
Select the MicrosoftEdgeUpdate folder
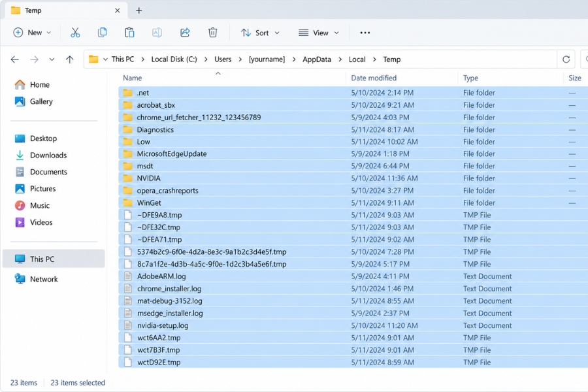click(353, 154)
